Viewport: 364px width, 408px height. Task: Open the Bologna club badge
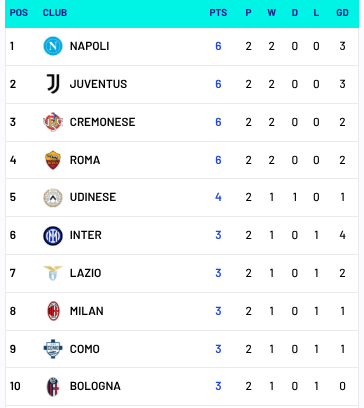[x=53, y=387]
